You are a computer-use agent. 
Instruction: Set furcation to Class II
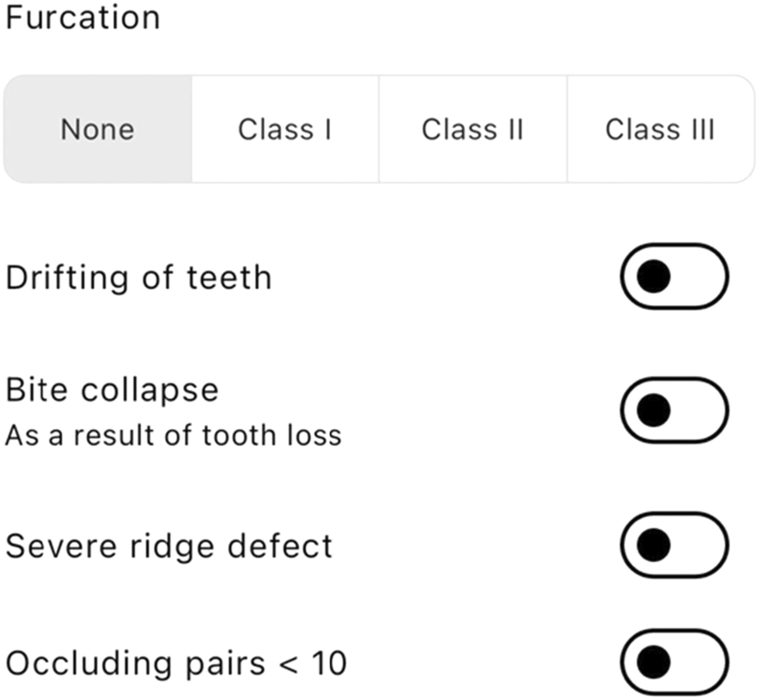pyautogui.click(x=473, y=129)
